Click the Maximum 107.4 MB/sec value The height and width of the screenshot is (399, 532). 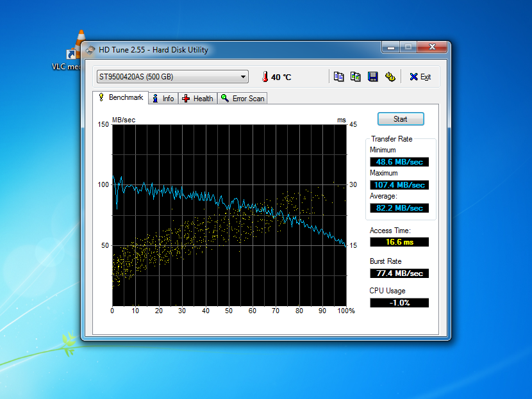pos(399,185)
